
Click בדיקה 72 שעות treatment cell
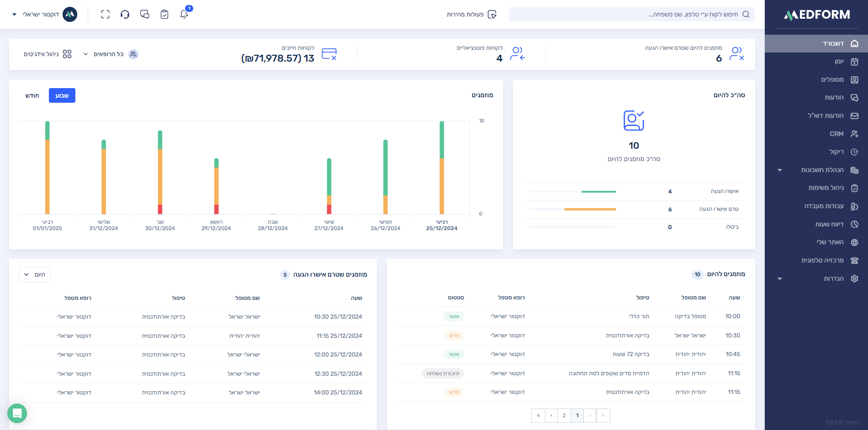pos(630,354)
